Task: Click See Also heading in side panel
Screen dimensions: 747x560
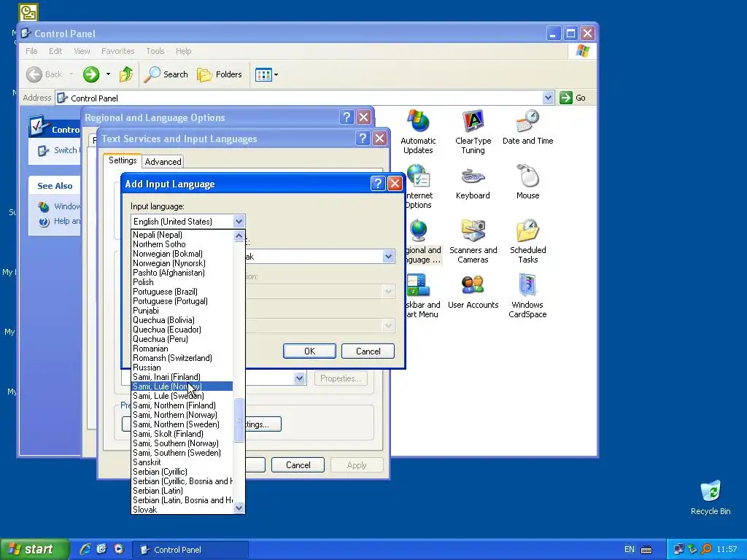Action: click(x=55, y=186)
